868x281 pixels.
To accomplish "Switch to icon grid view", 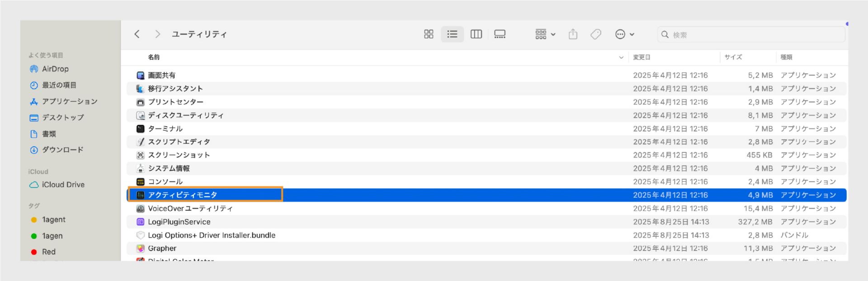I will click(x=428, y=34).
